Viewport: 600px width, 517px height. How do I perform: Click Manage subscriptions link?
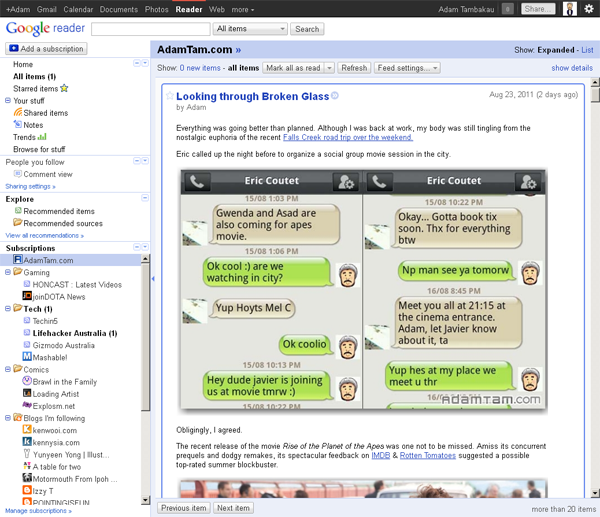(38, 510)
